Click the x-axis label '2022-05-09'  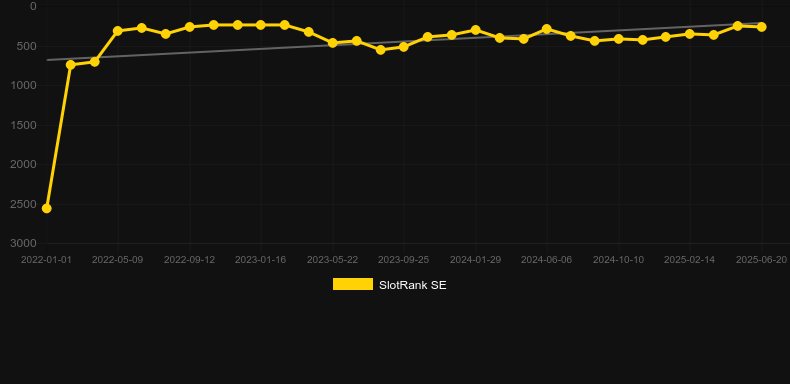(x=117, y=260)
